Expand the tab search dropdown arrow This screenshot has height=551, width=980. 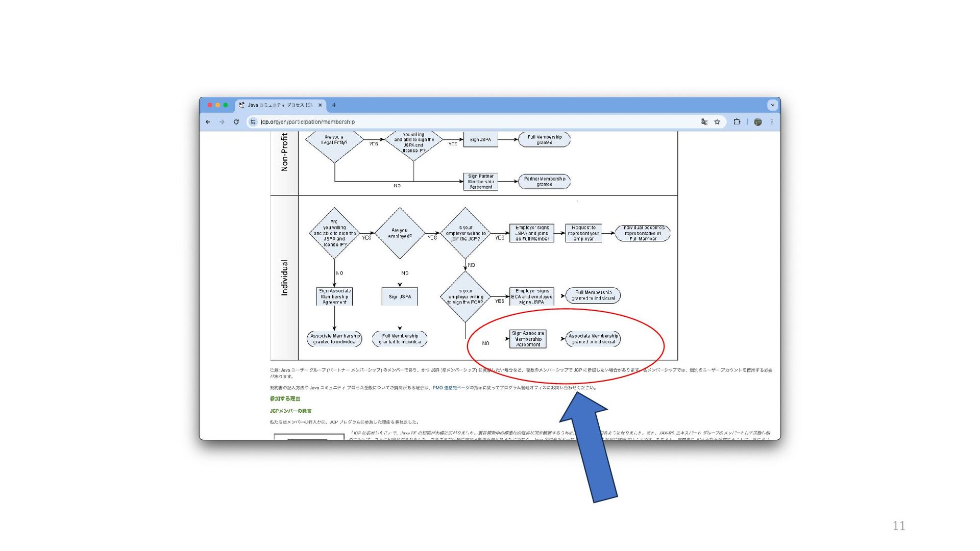point(772,105)
